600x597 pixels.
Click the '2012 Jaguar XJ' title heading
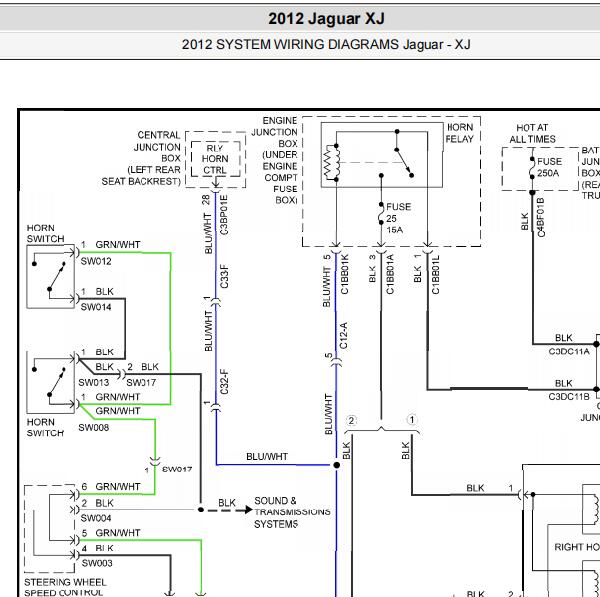tap(326, 19)
